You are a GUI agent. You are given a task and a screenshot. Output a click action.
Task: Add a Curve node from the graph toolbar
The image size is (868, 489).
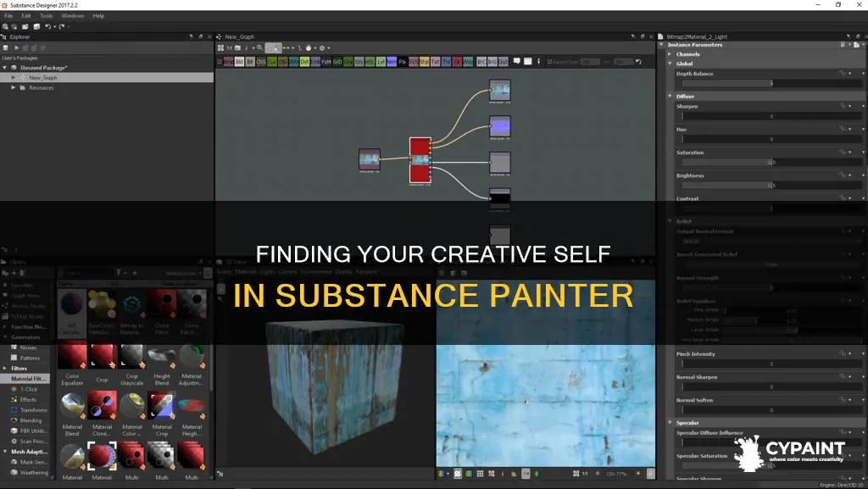click(x=272, y=62)
